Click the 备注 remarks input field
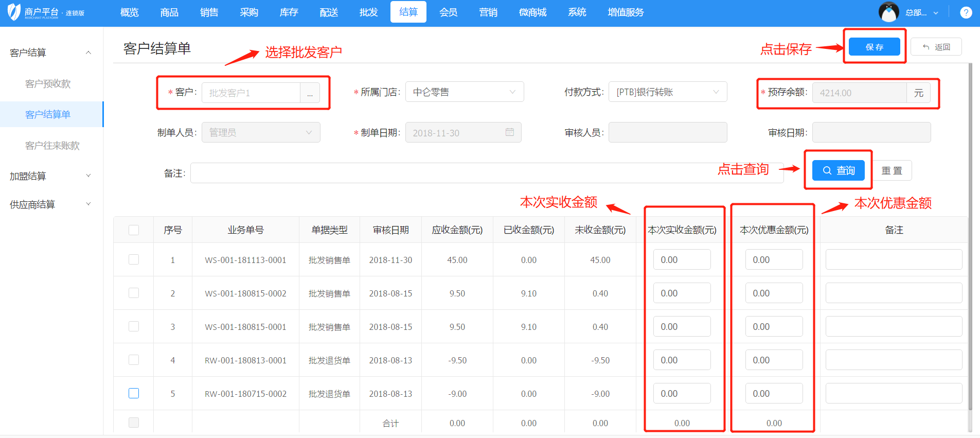 486,173
